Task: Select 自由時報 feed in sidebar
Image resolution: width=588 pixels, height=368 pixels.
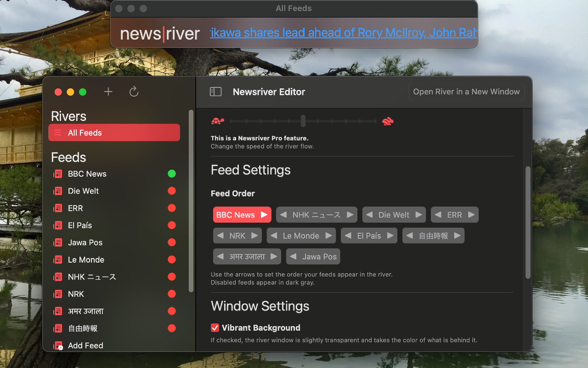Action: 114,328
